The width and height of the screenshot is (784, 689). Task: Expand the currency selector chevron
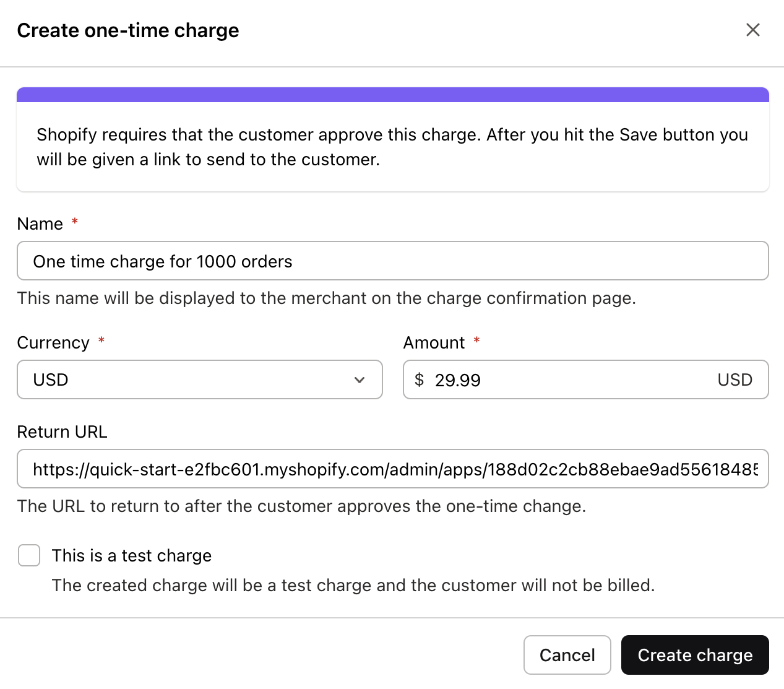tap(360, 380)
